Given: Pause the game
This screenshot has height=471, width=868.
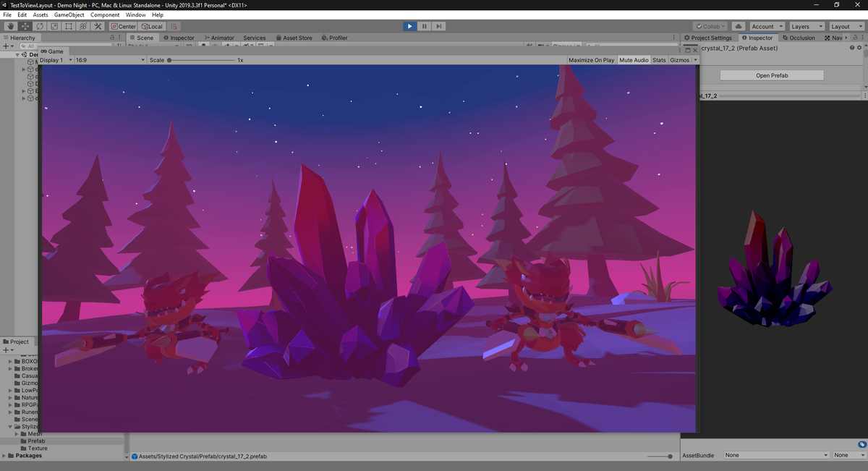Looking at the screenshot, I should tap(424, 26).
